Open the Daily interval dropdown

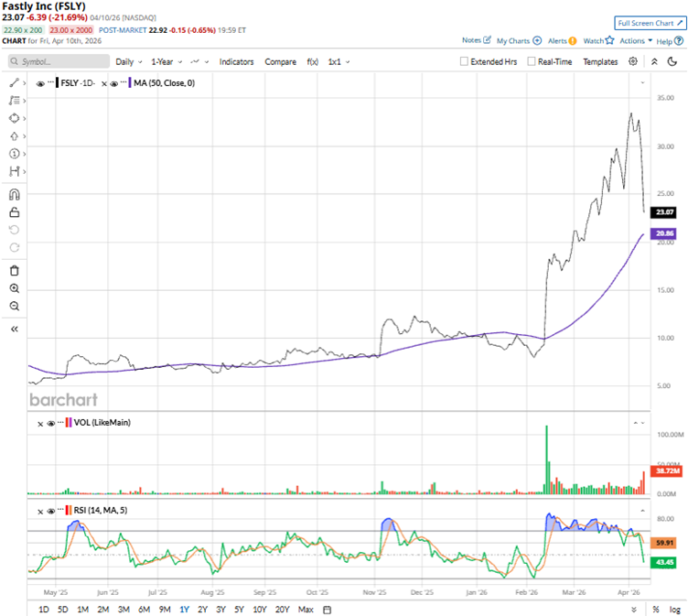click(x=129, y=61)
